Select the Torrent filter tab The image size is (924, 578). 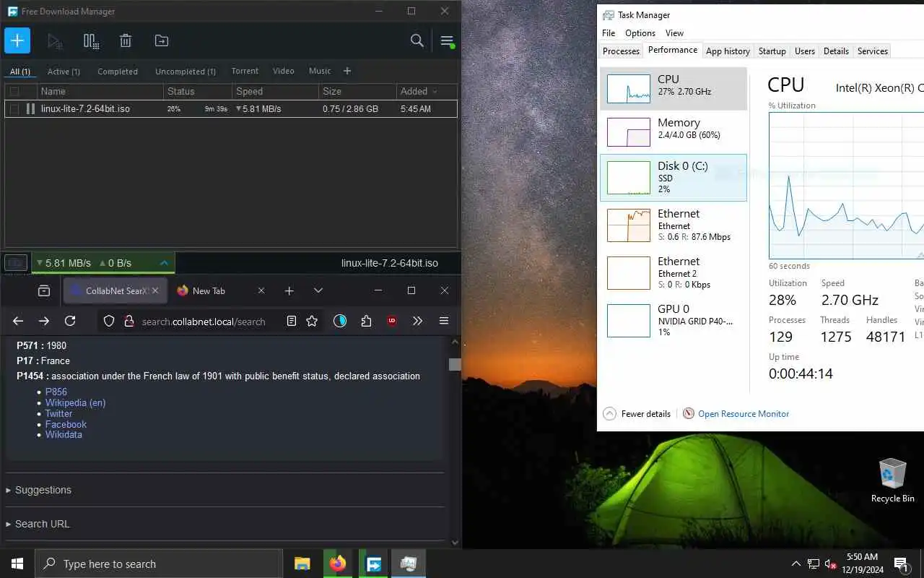tap(245, 71)
